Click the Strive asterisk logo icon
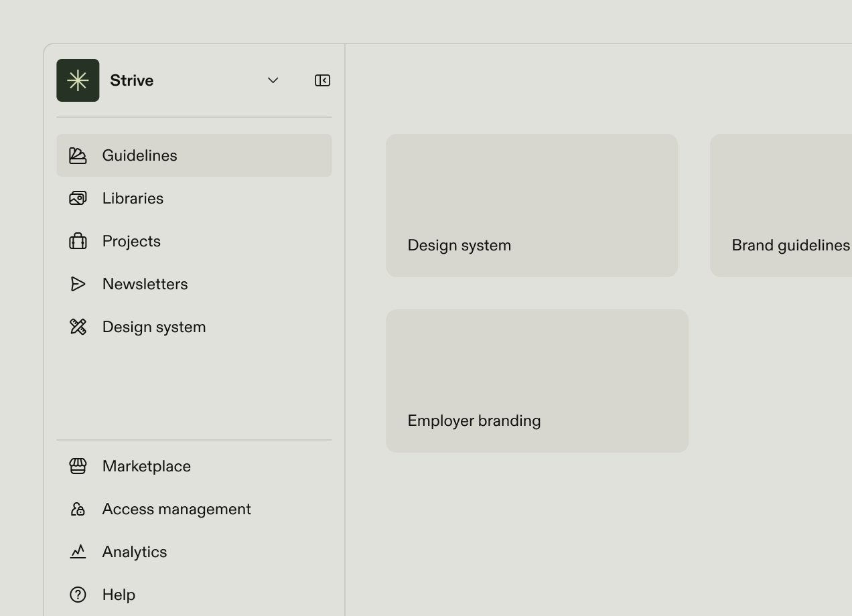The height and width of the screenshot is (616, 852). pyautogui.click(x=78, y=80)
